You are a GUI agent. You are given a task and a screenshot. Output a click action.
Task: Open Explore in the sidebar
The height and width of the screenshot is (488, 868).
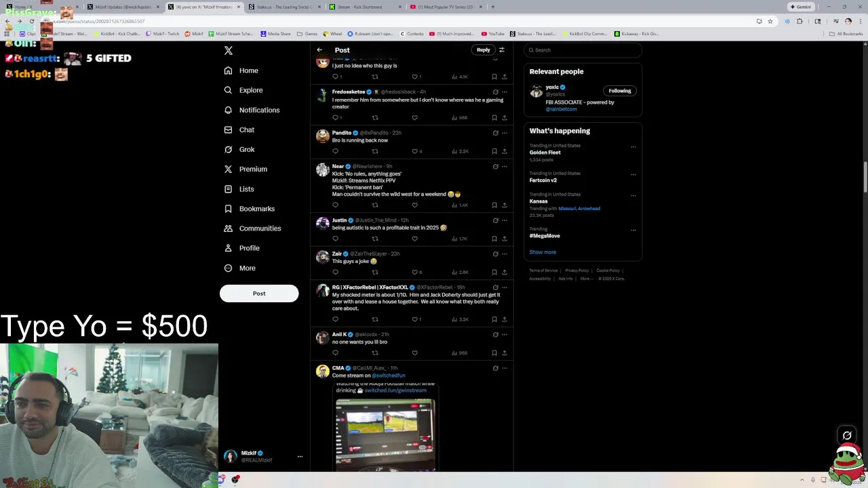point(243,90)
